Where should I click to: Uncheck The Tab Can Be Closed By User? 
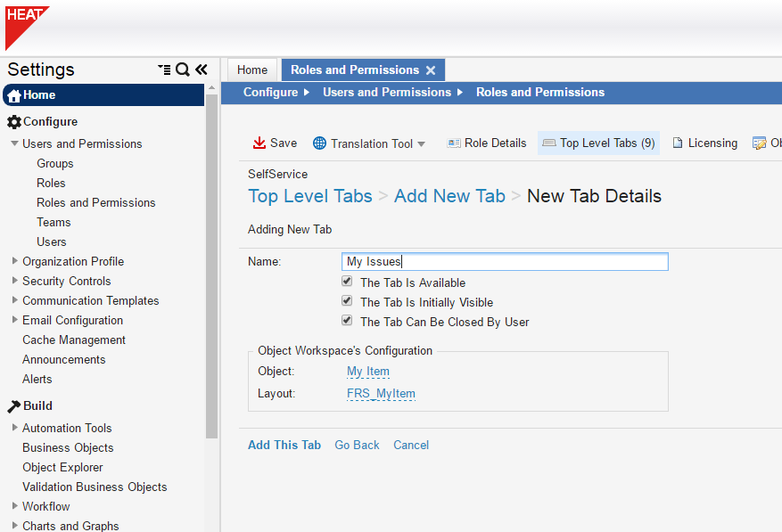coord(347,320)
